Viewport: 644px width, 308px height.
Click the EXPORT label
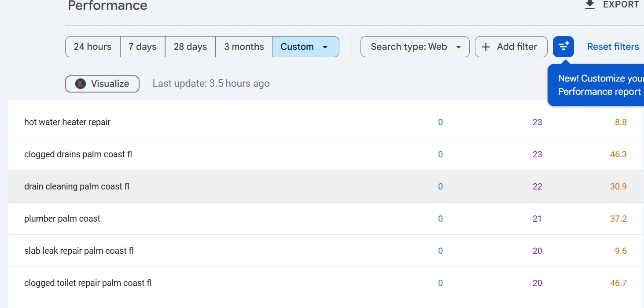(x=621, y=4)
